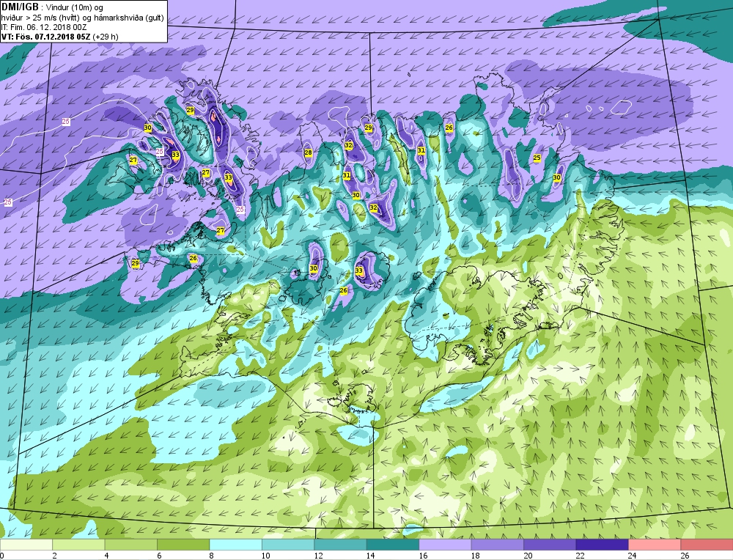Click the legend tick value 14
This screenshot has width=733, height=560.
371,556
